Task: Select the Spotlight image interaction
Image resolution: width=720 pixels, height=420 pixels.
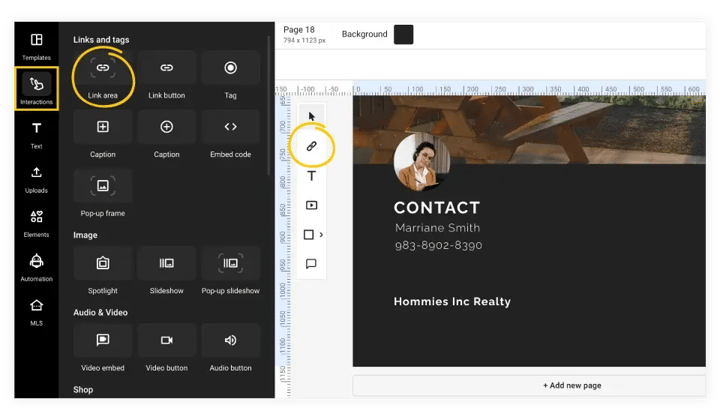Action: [x=103, y=271]
